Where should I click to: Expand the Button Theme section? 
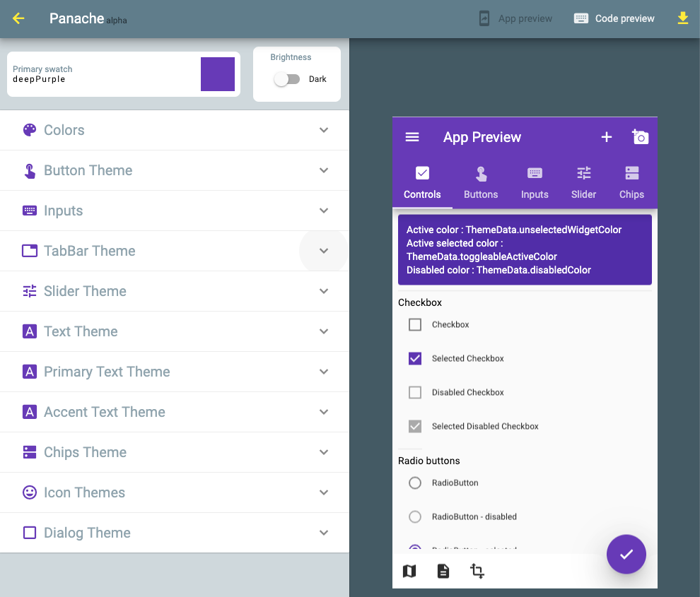pyautogui.click(x=174, y=170)
